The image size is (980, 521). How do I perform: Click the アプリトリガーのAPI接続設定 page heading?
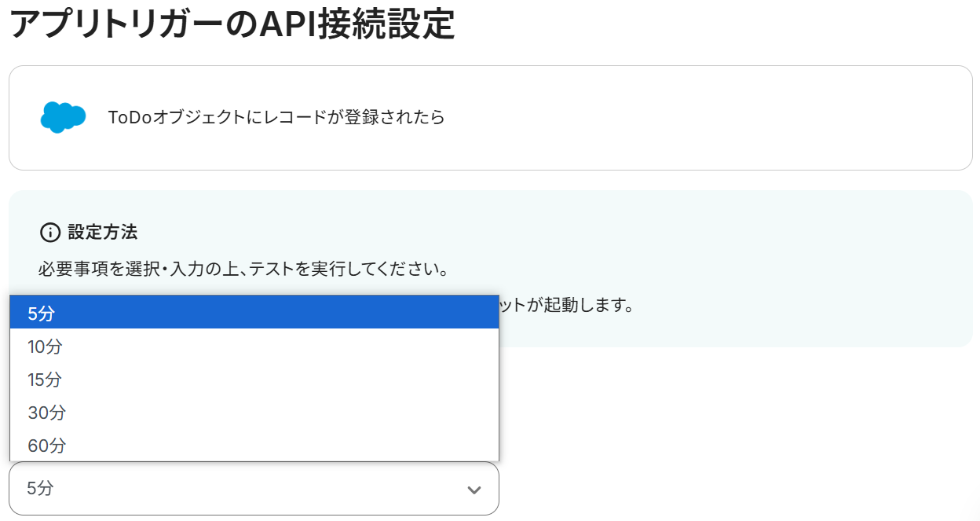(232, 25)
